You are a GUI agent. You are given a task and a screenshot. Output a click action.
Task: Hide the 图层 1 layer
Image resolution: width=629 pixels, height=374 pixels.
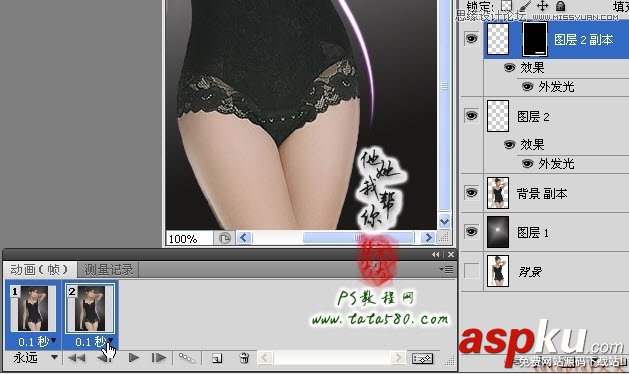click(471, 232)
